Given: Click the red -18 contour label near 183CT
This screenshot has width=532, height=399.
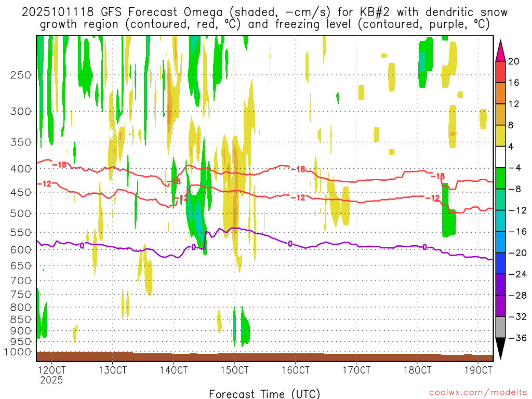Looking at the screenshot, I should (x=437, y=176).
